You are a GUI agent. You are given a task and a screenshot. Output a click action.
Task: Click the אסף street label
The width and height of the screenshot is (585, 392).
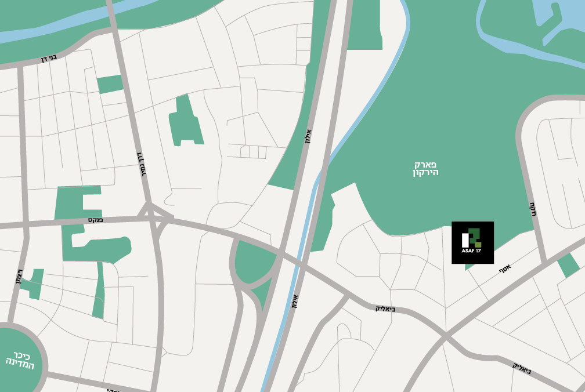505,268
